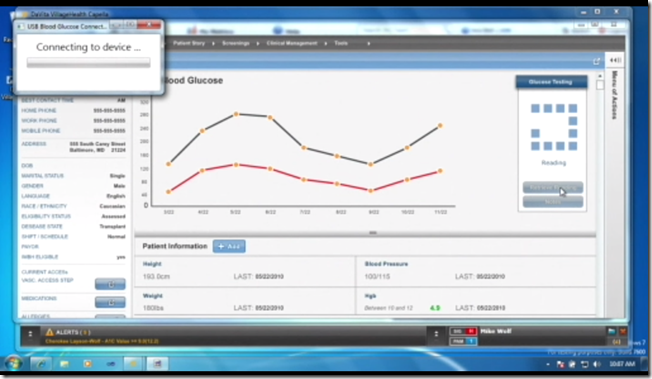The image size is (652, 379).
Task: Click the taskbar clock showing 10:07 AM
Action: [x=622, y=364]
